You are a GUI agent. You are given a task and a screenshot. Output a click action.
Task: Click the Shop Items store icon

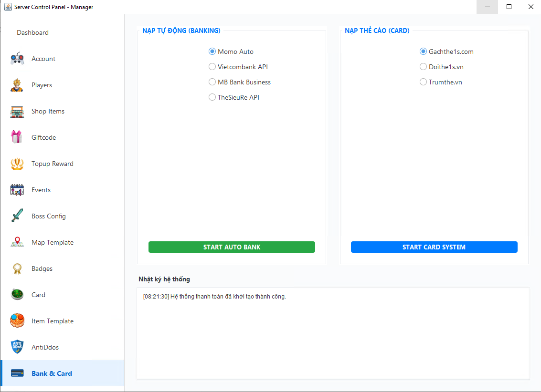pyautogui.click(x=17, y=111)
